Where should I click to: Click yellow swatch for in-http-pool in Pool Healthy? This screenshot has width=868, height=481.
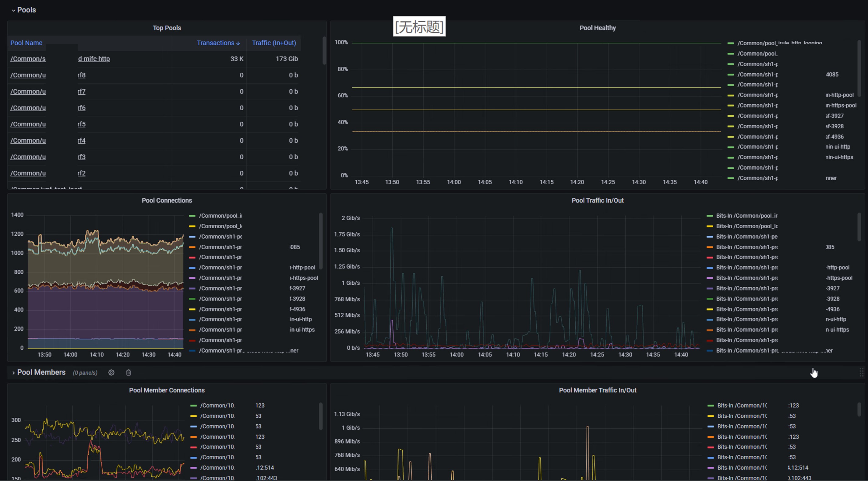pos(731,95)
